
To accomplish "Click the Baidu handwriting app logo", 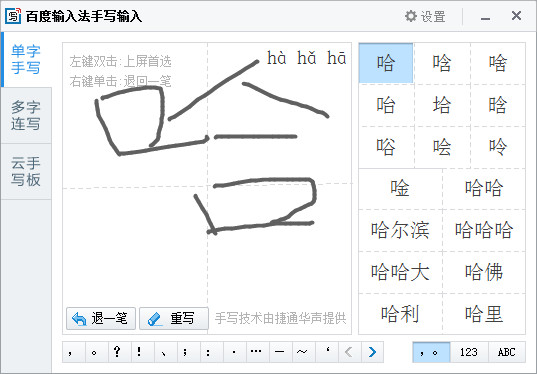I will tap(13, 16).
